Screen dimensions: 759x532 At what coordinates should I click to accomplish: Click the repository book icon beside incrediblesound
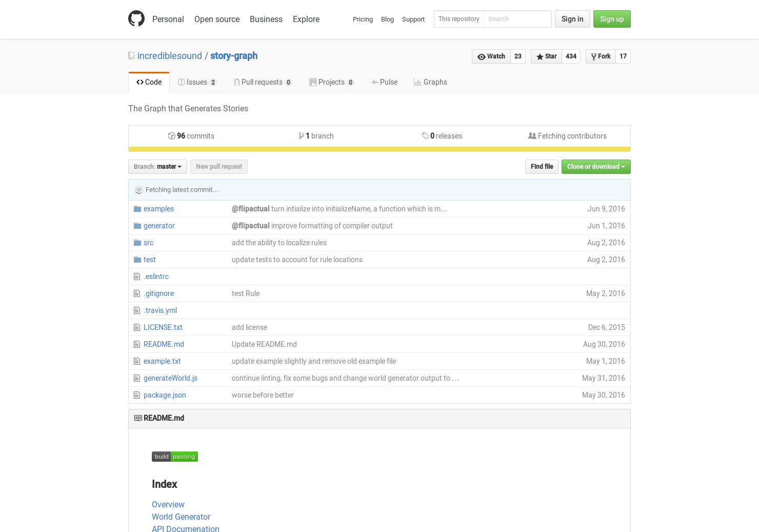coord(131,56)
